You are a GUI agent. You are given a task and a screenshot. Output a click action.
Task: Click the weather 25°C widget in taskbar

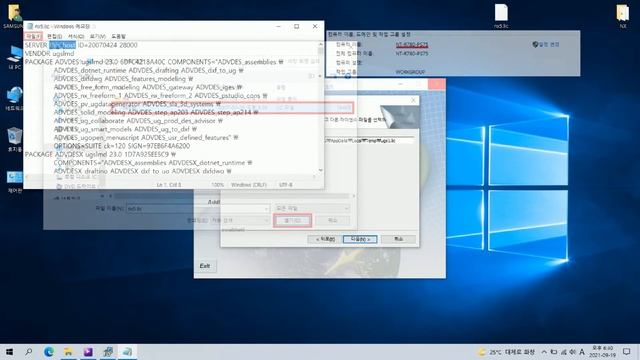click(506, 352)
